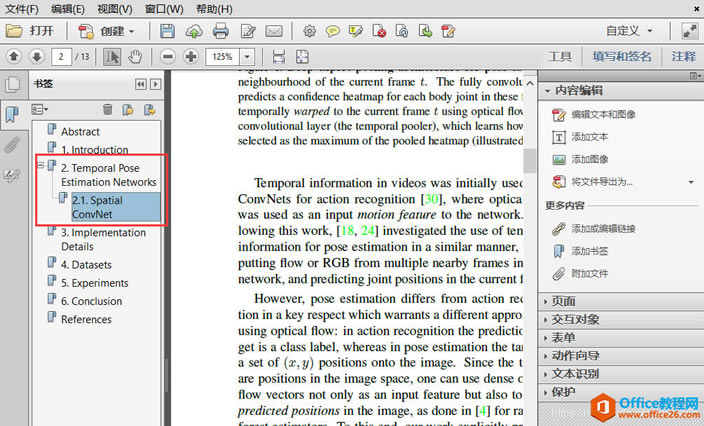
Task: Expand the 页面 pages section
Action: point(621,301)
